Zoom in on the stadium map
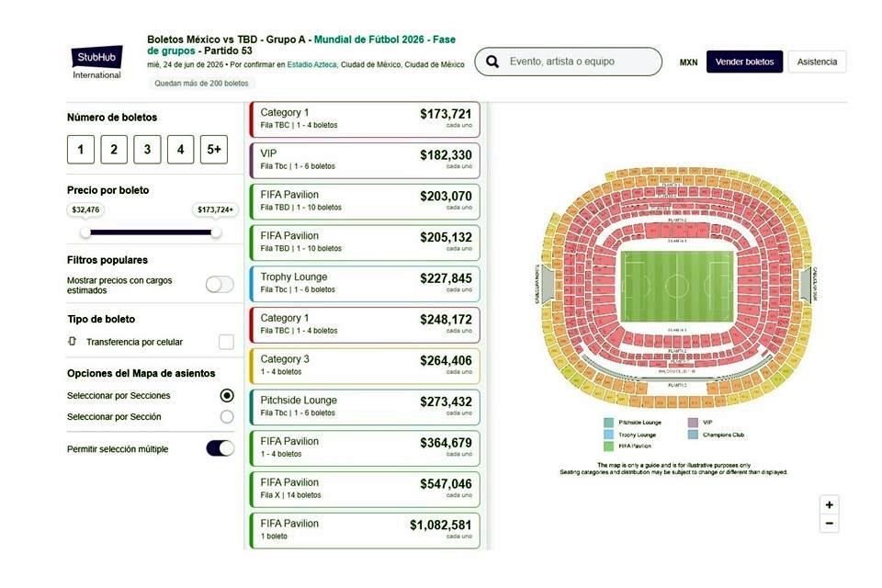This screenshot has width=882, height=588. click(x=830, y=504)
